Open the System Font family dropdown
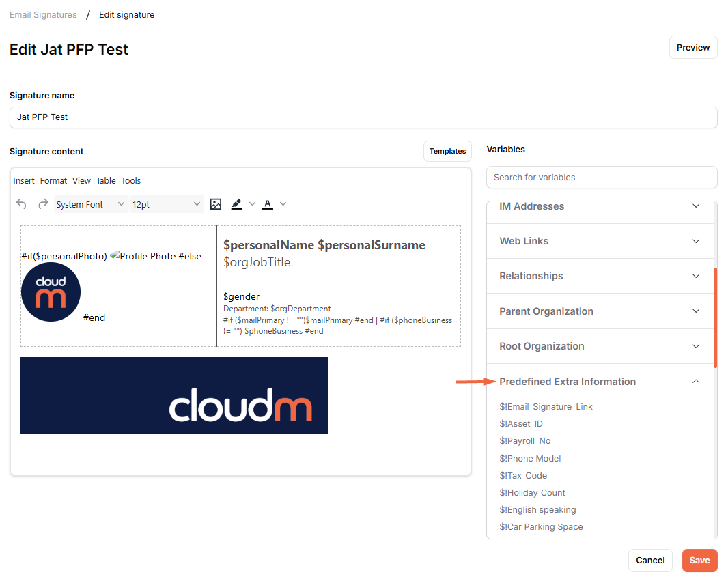The image size is (728, 581). [x=90, y=204]
